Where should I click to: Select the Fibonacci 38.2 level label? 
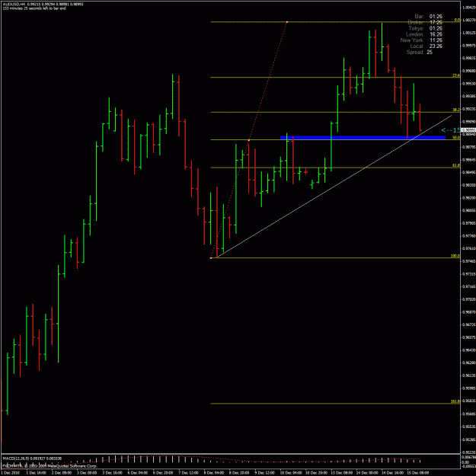456,110
